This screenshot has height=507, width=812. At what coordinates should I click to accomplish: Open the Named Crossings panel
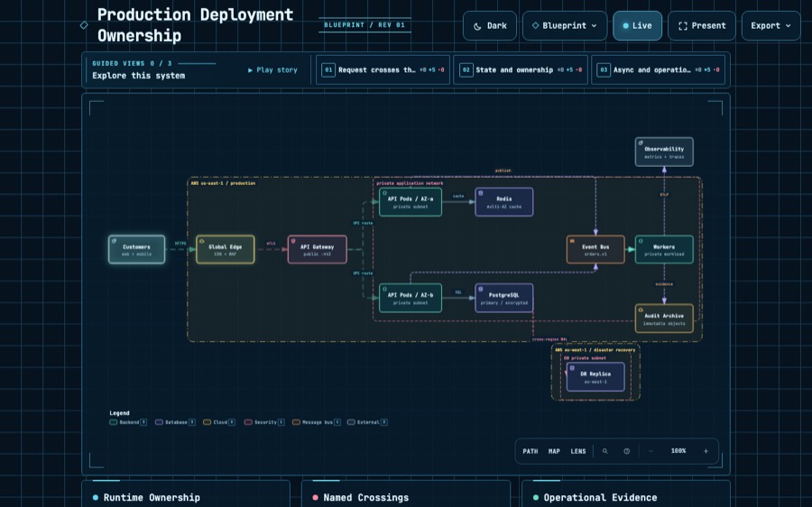coord(406,494)
